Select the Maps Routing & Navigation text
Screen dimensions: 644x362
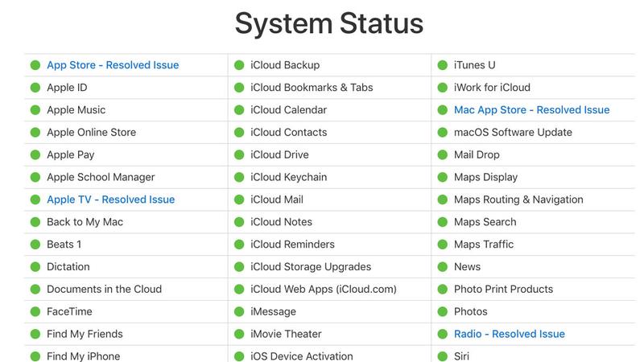click(518, 200)
